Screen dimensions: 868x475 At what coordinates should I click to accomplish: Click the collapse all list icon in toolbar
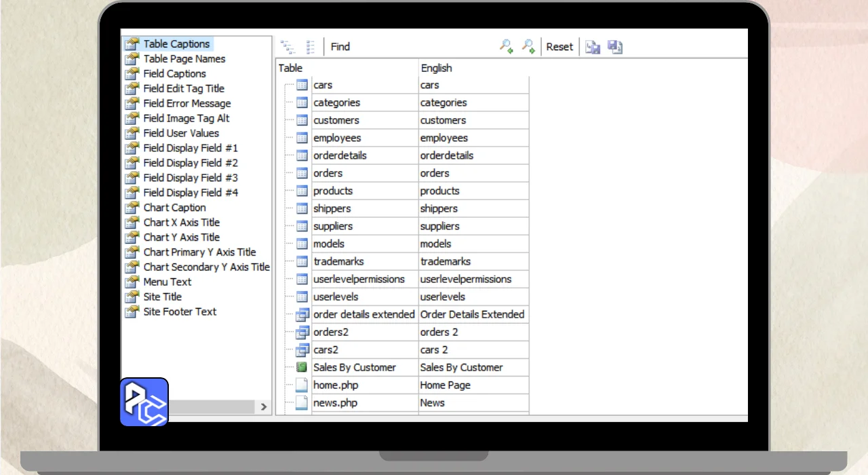[x=311, y=47]
